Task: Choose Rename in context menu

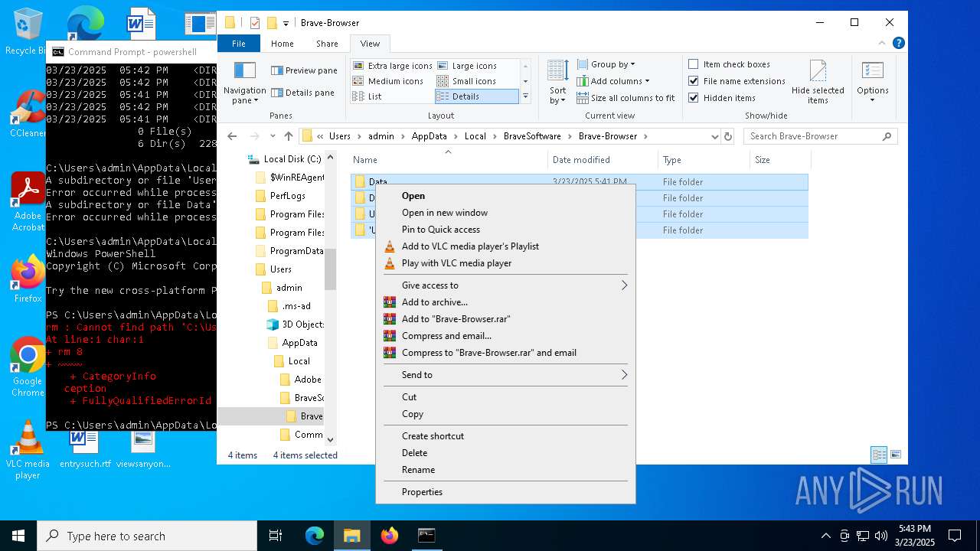Action: point(505,470)
